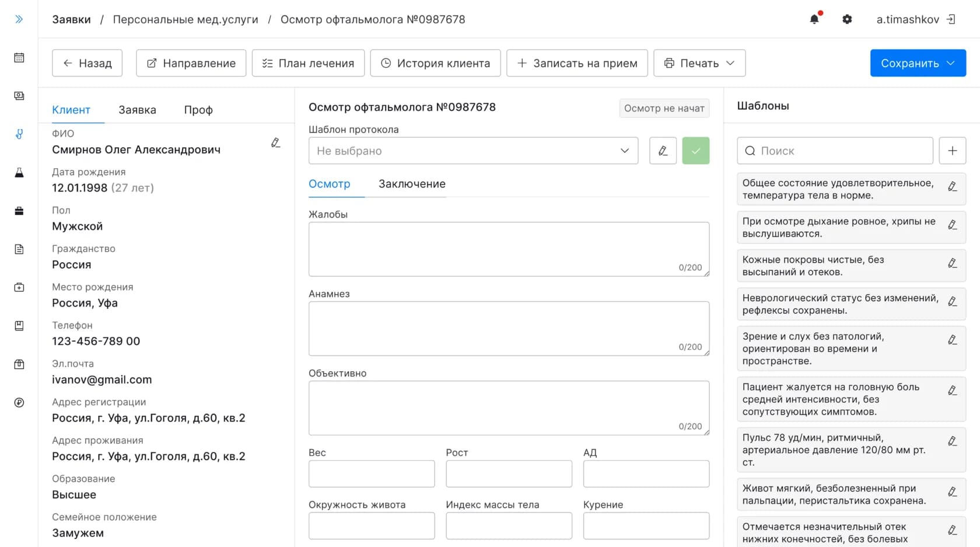Switch to the 'Заключение' tab
This screenshot has width=980, height=547.
point(412,184)
